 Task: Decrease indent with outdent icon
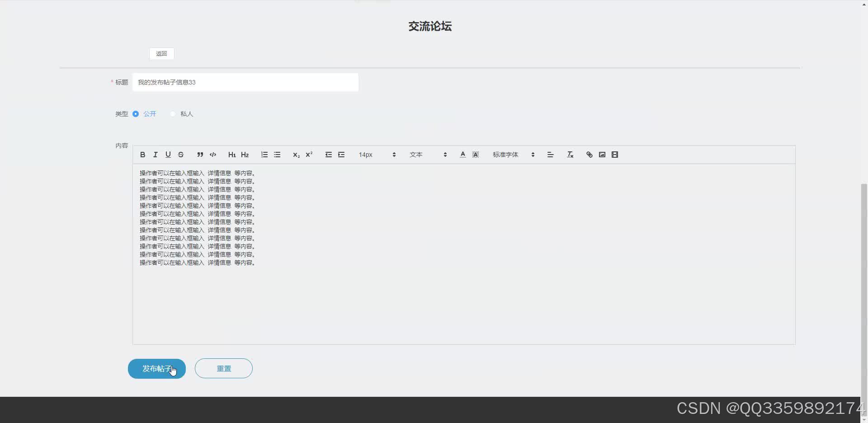pos(328,155)
